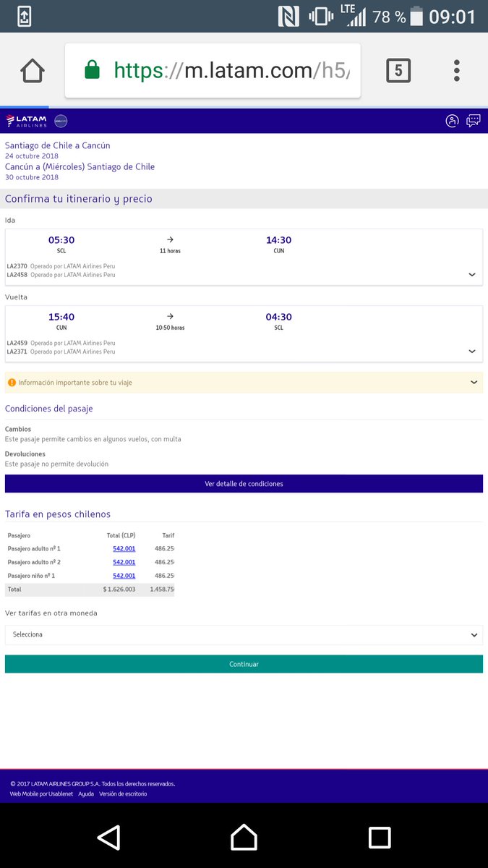Open 542.001 link for Pasajero adulto nº 1
Image resolution: width=488 pixels, height=868 pixels.
[124, 549]
